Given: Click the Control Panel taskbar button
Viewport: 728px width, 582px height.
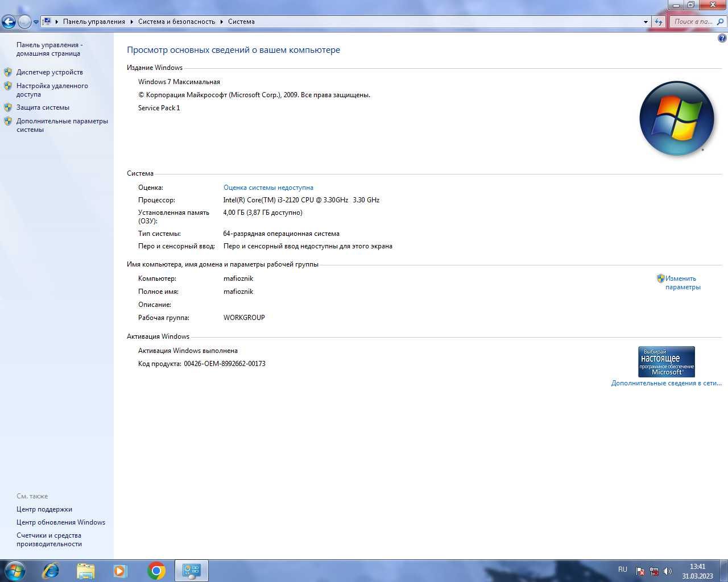Looking at the screenshot, I should tap(192, 571).
